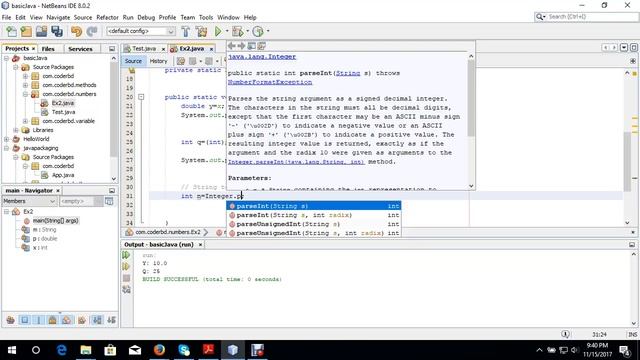Follow the NumberFormatException link
Viewport: 640px width, 360px height.
[x=270, y=82]
